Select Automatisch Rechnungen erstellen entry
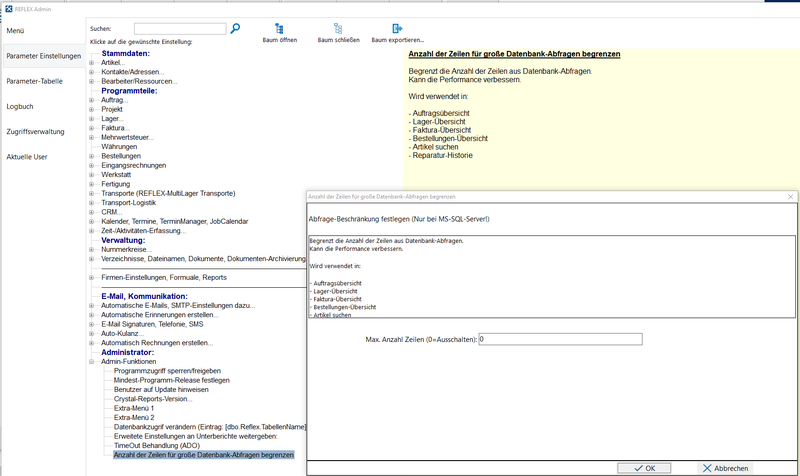 coord(157,343)
